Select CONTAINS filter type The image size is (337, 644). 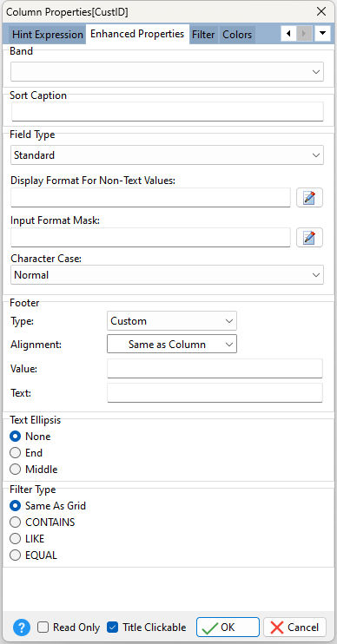(16, 522)
